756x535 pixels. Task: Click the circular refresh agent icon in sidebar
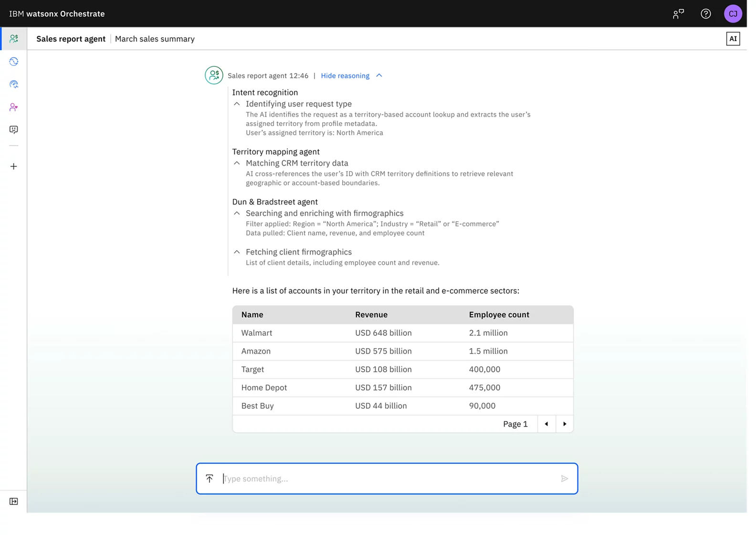[14, 62]
